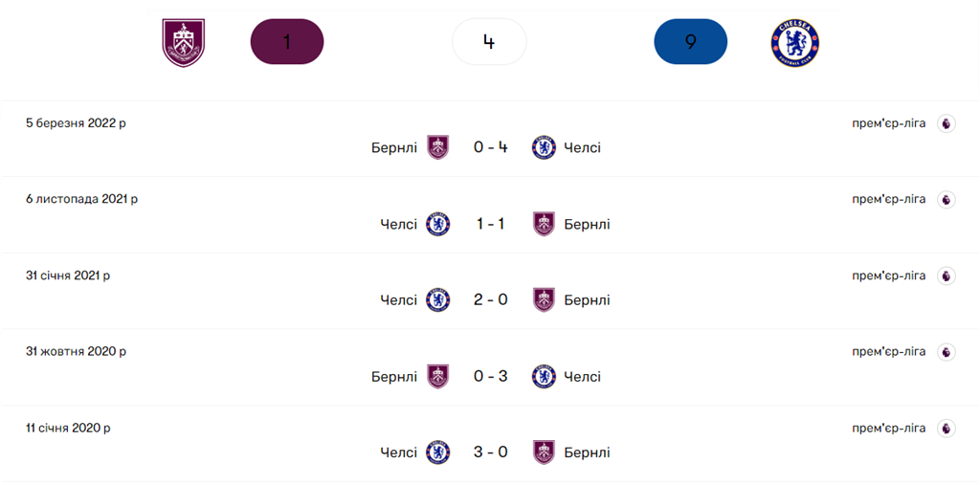Viewport: 980px width, 485px height.
Task: Open the 2 - 0 score result
Action: pos(490,299)
